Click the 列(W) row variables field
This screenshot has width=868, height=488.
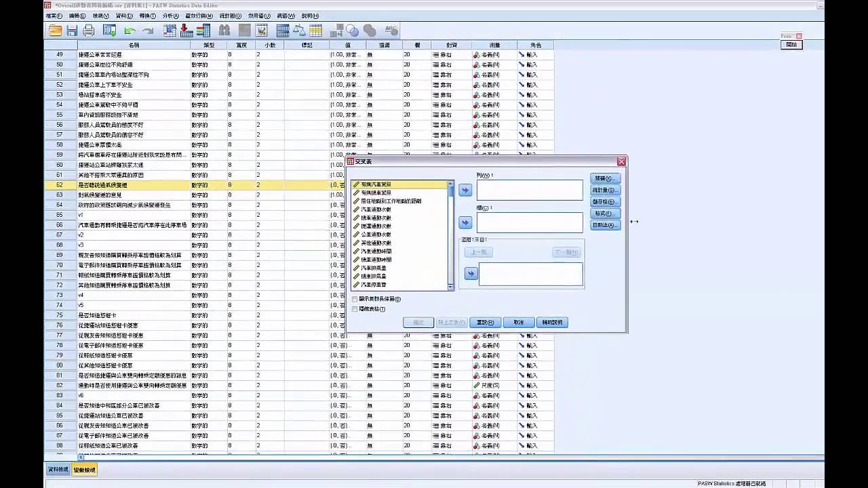tap(530, 190)
